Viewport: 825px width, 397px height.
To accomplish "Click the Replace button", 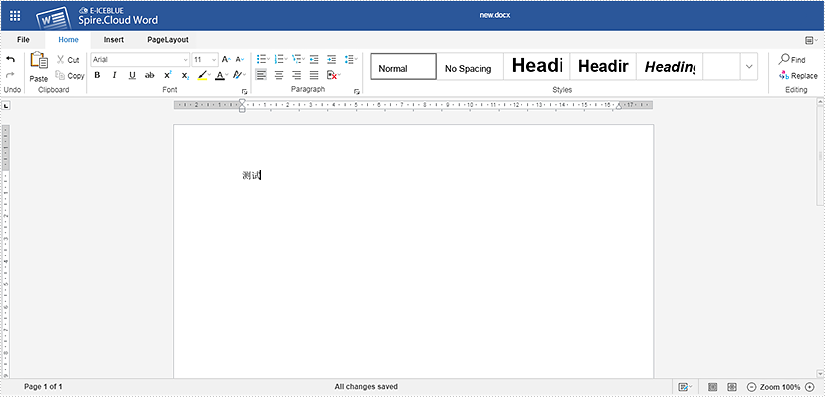I will [x=798, y=76].
